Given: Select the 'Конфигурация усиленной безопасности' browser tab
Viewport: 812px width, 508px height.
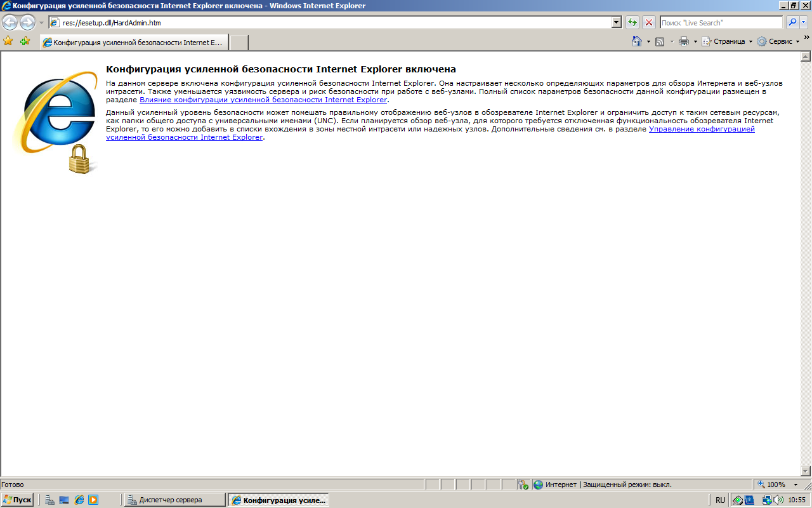Looking at the screenshot, I should pyautogui.click(x=134, y=43).
